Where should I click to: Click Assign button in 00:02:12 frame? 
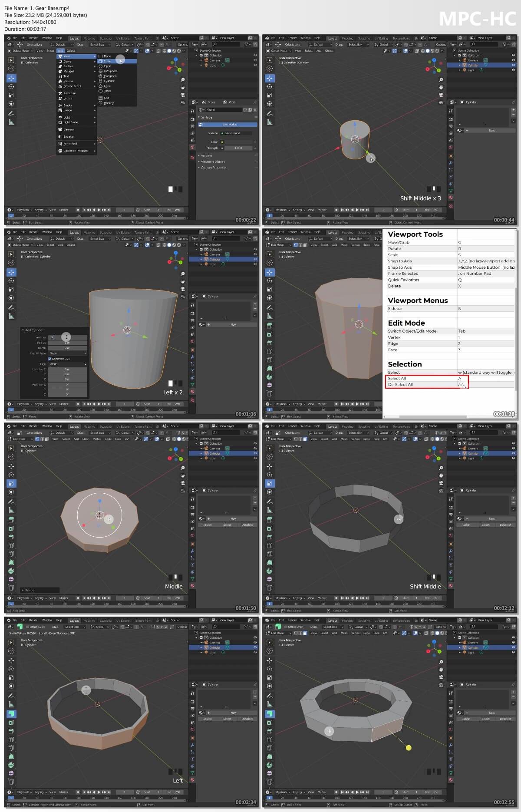click(466, 525)
